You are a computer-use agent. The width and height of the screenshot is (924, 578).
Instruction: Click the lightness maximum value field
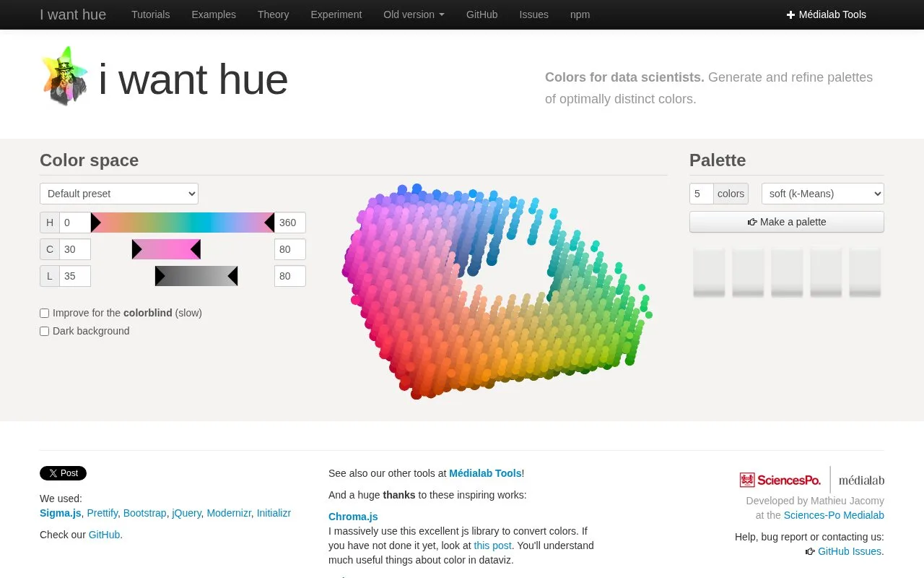290,276
